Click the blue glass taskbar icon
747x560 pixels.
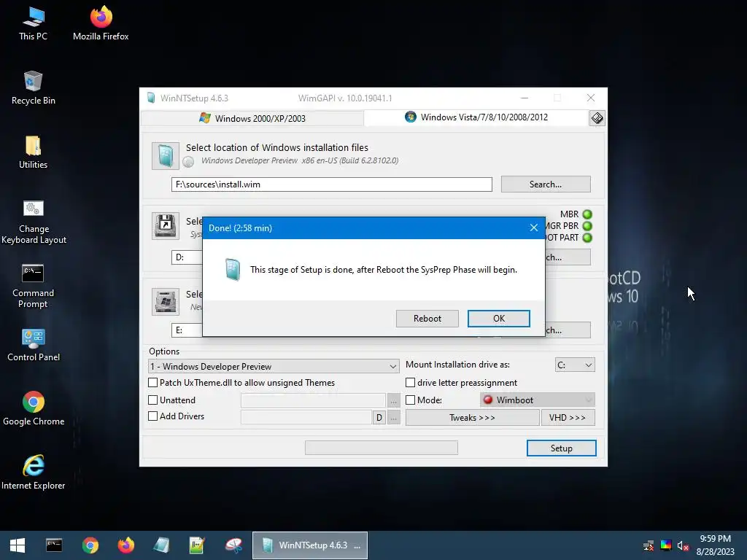(x=161, y=545)
